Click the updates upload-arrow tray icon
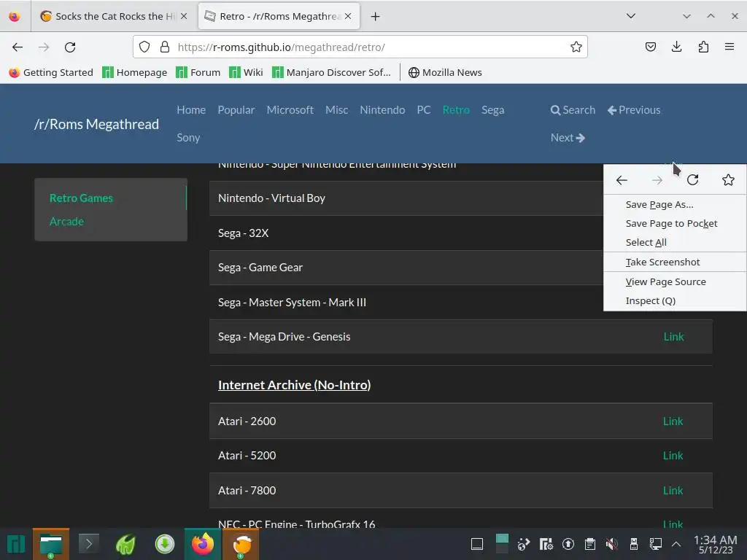747x560 pixels. (568, 544)
